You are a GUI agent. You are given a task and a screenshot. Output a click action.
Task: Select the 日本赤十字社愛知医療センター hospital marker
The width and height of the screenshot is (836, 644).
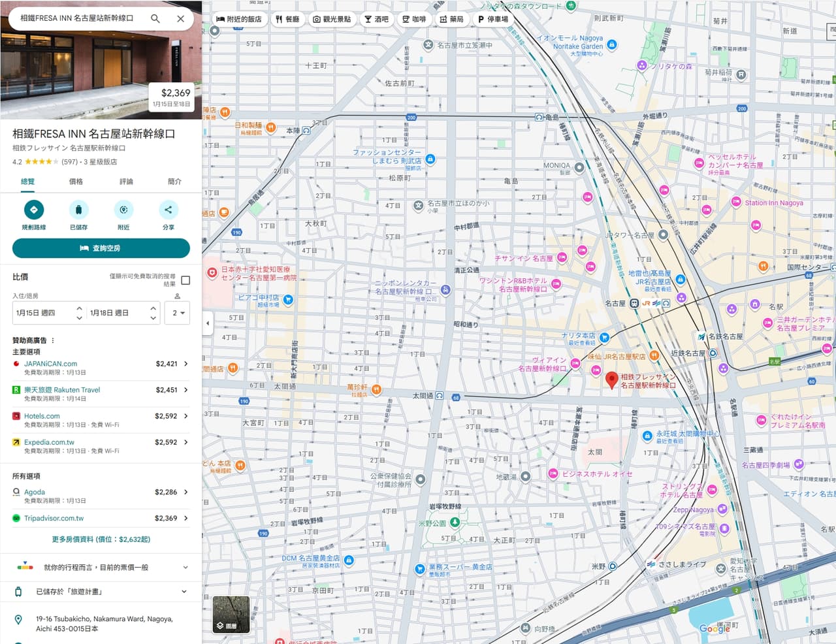tap(212, 273)
